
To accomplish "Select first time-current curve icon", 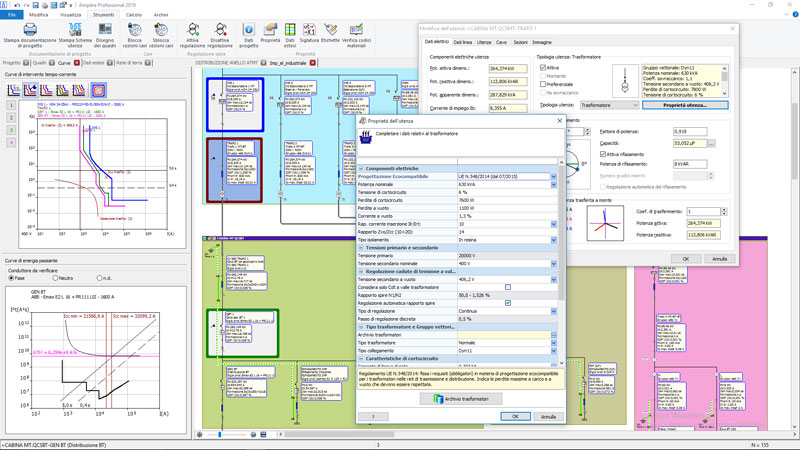I will click(14, 90).
